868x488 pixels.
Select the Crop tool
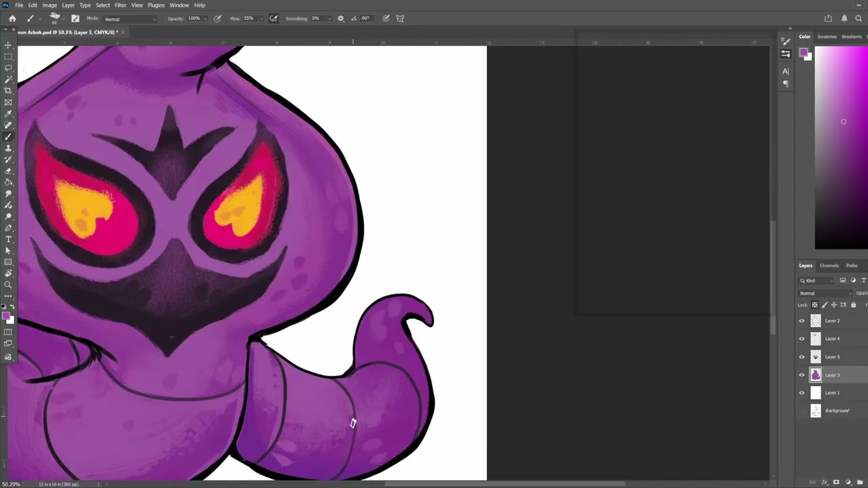(x=8, y=90)
